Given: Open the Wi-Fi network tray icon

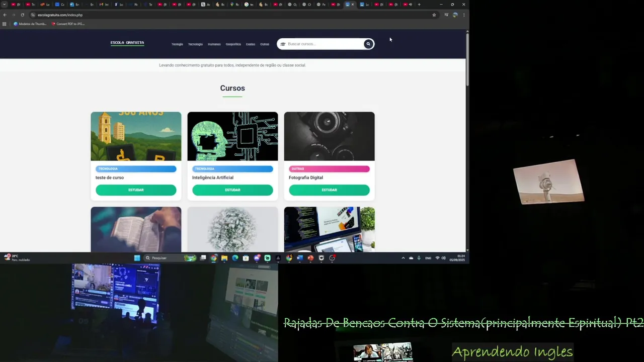Looking at the screenshot, I should coord(437,258).
